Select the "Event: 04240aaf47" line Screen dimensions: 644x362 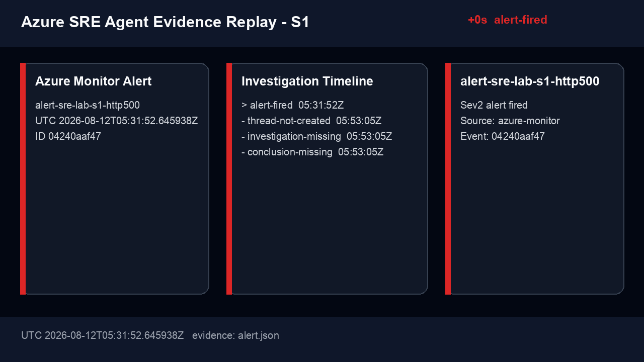coord(503,136)
